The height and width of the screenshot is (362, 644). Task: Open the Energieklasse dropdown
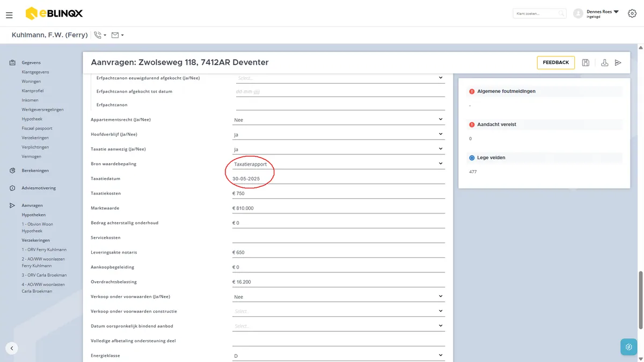[339, 356]
